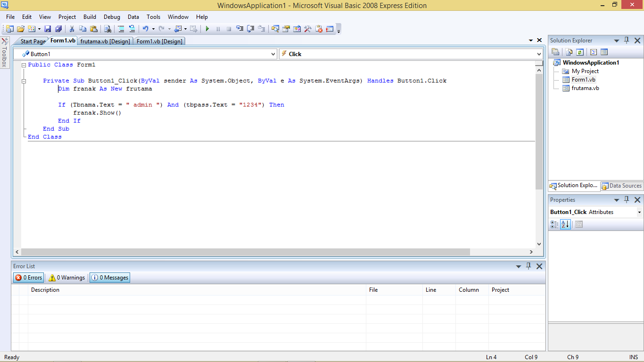
Task: Click the Immediate window toolbar icon
Action: [330, 29]
